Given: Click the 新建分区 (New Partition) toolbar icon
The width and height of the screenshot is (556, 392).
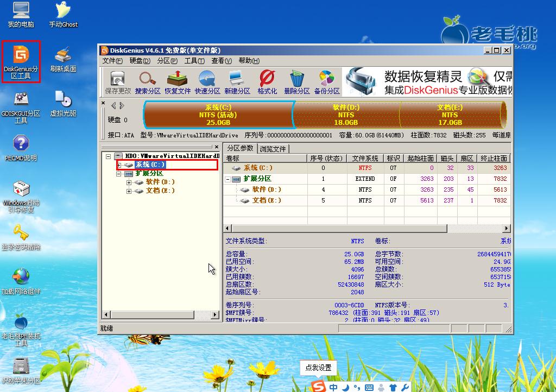Looking at the screenshot, I should point(237,83).
